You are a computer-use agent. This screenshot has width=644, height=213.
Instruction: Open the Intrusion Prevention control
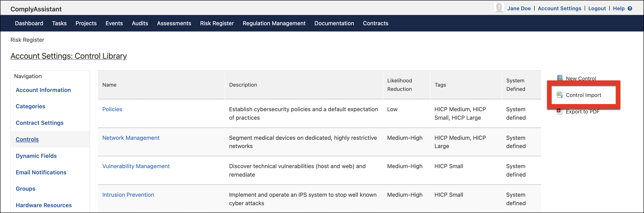click(128, 195)
